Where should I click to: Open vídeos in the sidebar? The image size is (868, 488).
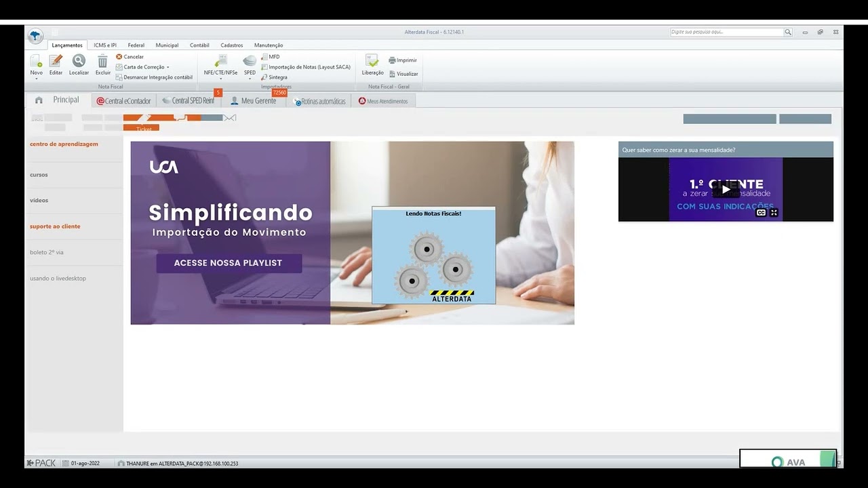(39, 201)
